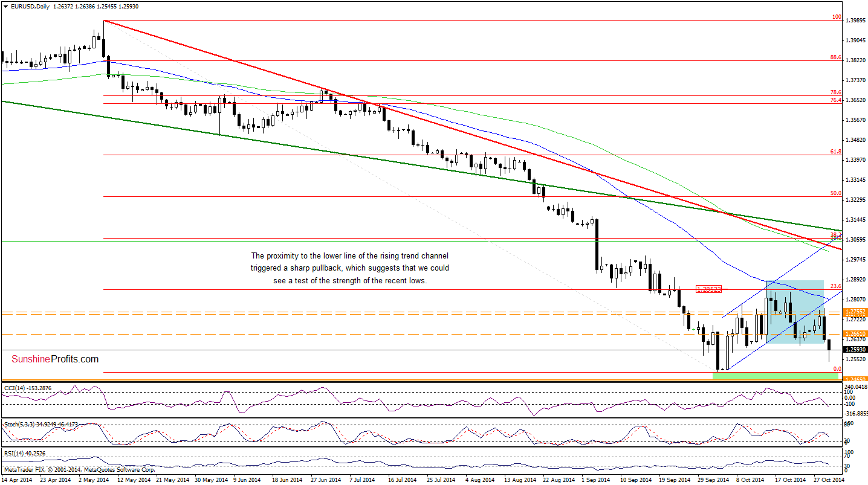Click the 61.8 Fibonacci level label

836,152
